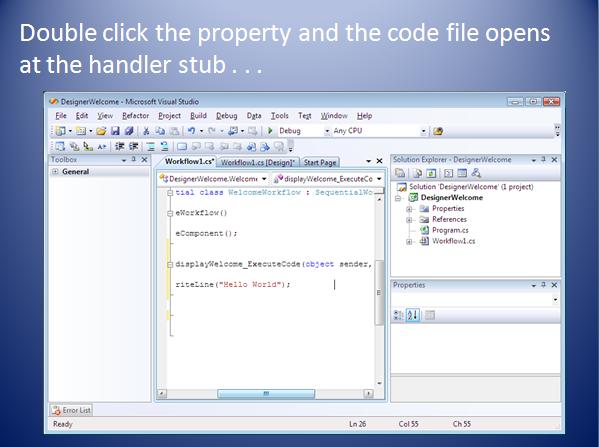
Task: Click the Open File folder icon
Action: click(101, 131)
